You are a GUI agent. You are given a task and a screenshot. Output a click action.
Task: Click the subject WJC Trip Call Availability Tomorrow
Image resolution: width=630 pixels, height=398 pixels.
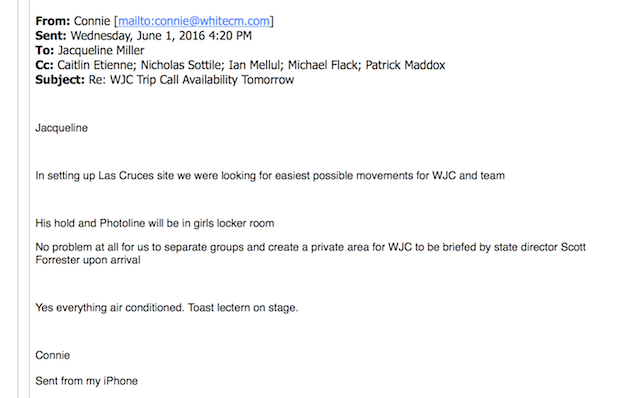coord(202,80)
